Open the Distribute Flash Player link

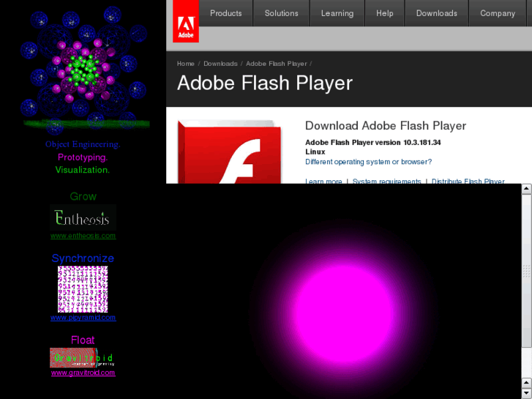pyautogui.click(x=468, y=181)
